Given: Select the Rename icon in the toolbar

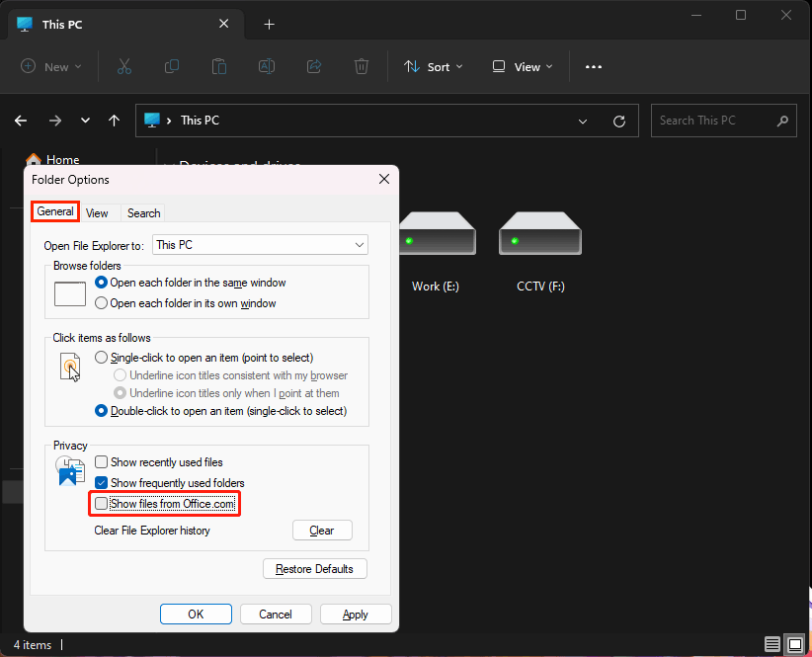Looking at the screenshot, I should [x=267, y=66].
